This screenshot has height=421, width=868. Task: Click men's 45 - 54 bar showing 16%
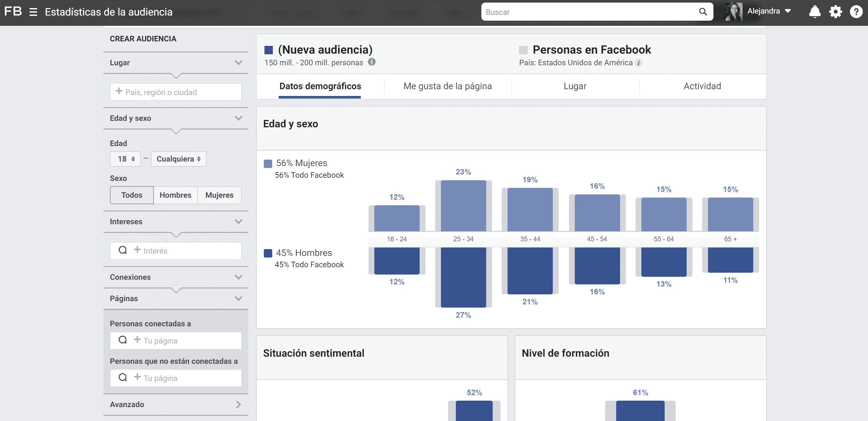pyautogui.click(x=597, y=266)
